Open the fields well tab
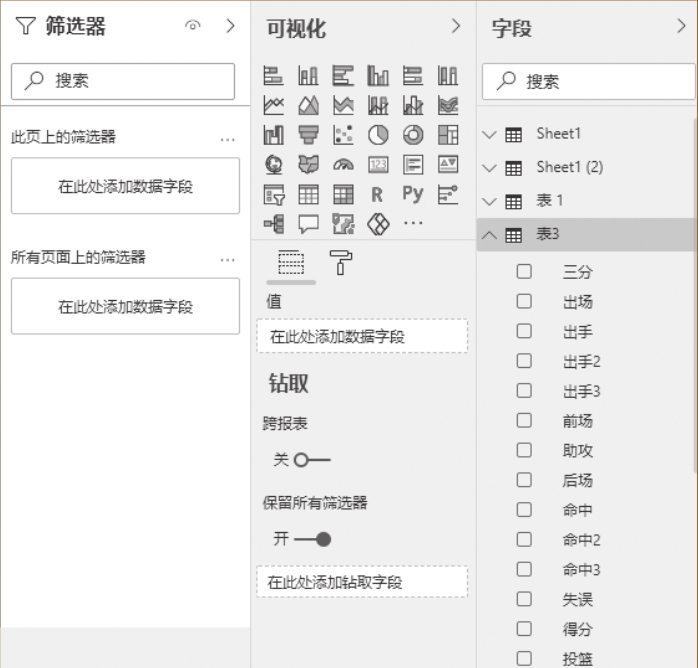Viewport: 698px width, 668px height. pyautogui.click(x=290, y=263)
